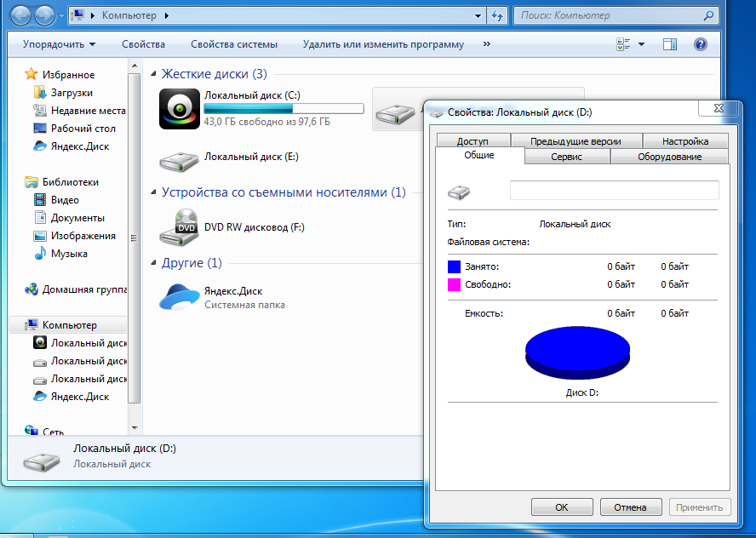Click the blue Занято color swatch
This screenshot has width=756, height=538.
point(454,266)
